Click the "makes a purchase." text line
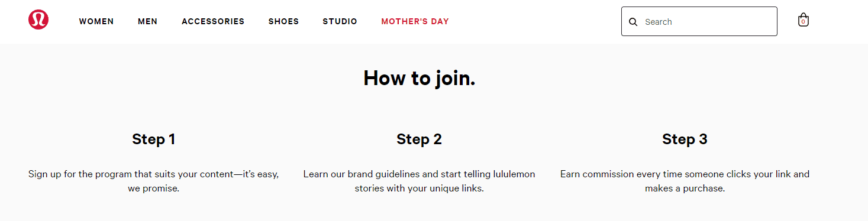 pyautogui.click(x=685, y=189)
